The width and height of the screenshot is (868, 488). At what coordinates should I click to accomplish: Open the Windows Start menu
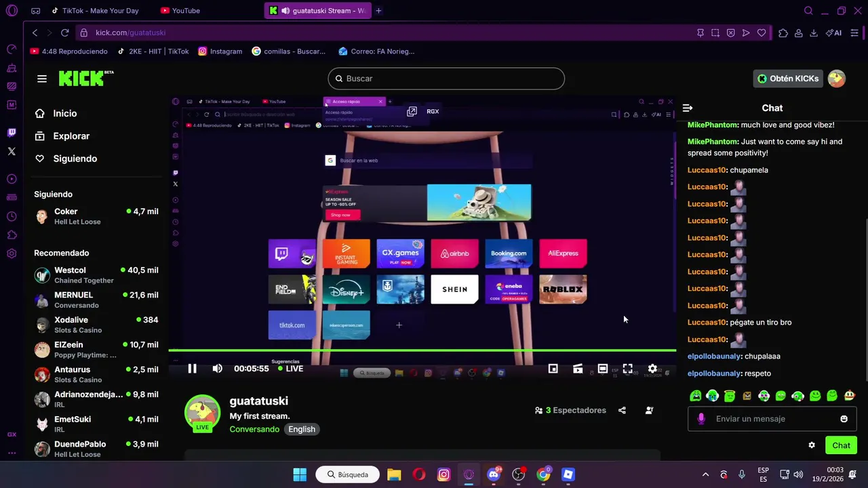[300, 474]
